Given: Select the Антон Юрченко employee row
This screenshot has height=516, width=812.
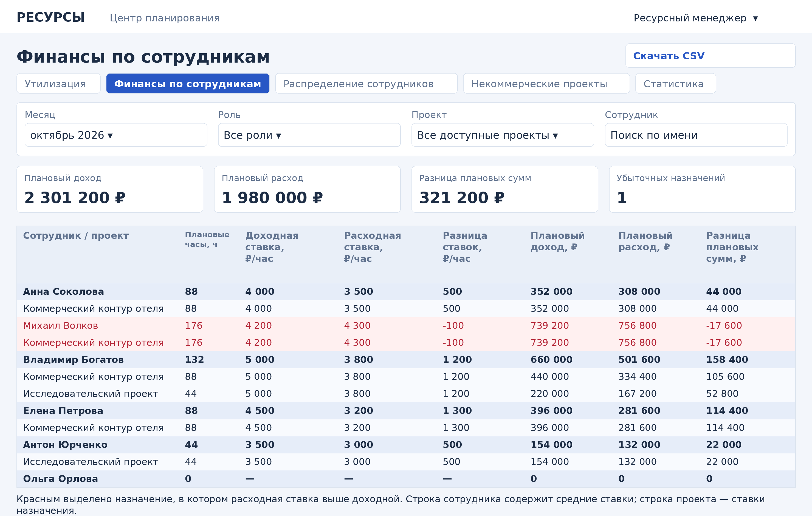Looking at the screenshot, I should click(406, 445).
